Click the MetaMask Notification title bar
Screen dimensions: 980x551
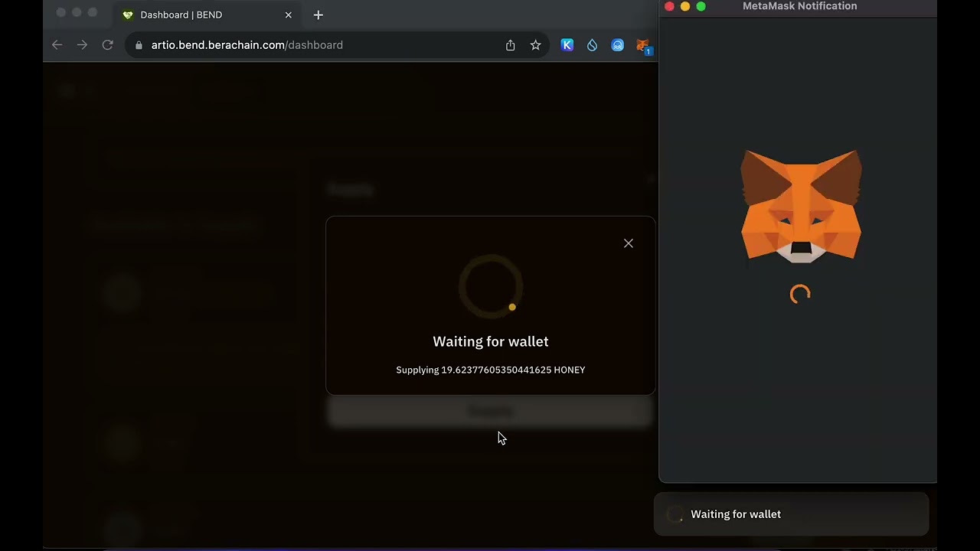click(799, 6)
